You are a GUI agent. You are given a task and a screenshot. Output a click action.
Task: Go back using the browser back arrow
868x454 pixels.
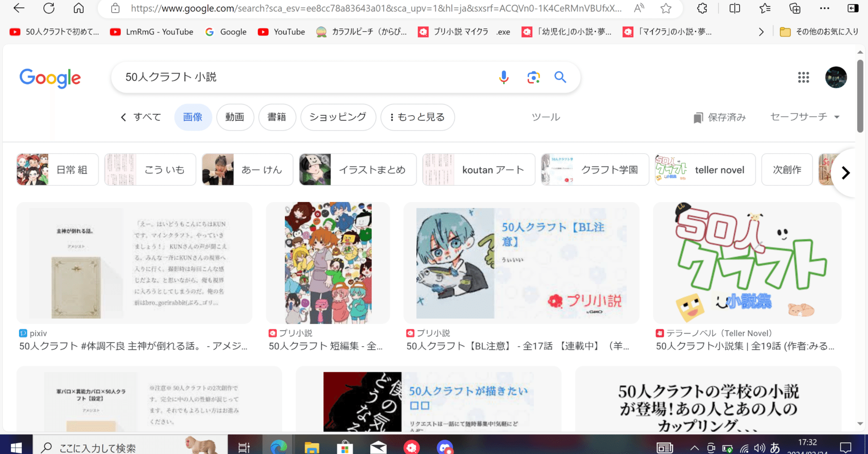tap(18, 8)
